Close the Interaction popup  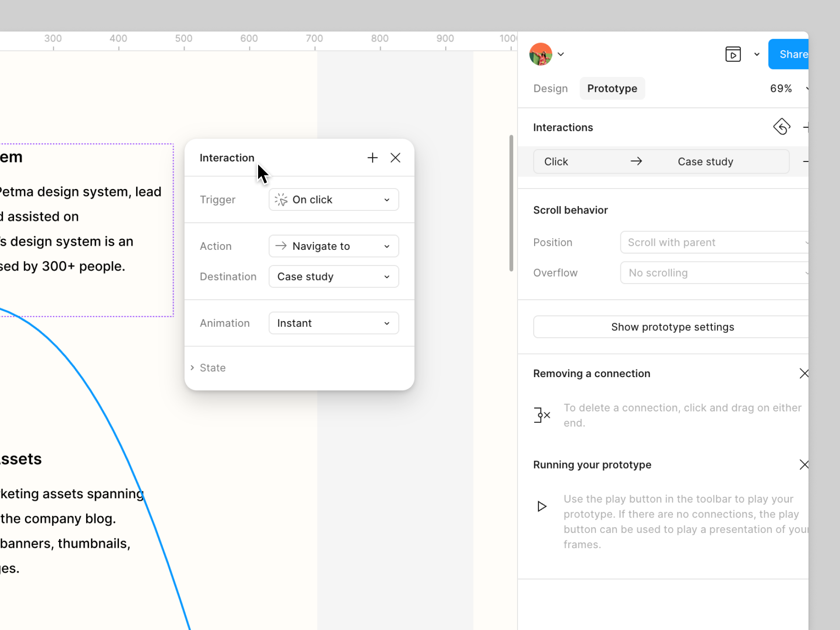point(395,157)
